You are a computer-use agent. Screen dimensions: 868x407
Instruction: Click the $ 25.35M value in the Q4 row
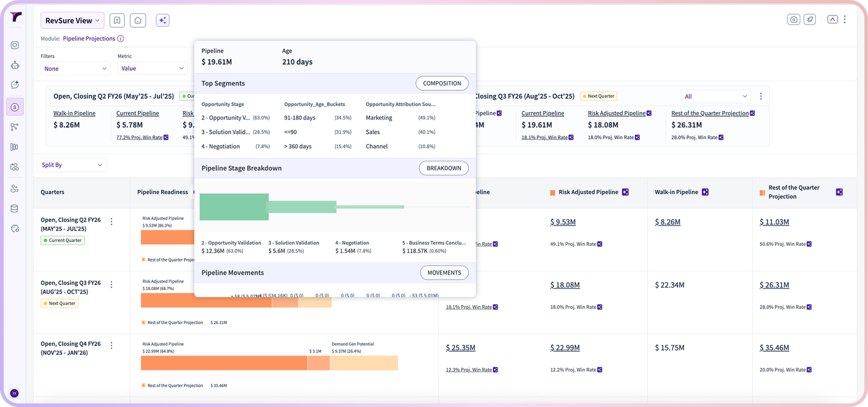(x=461, y=348)
